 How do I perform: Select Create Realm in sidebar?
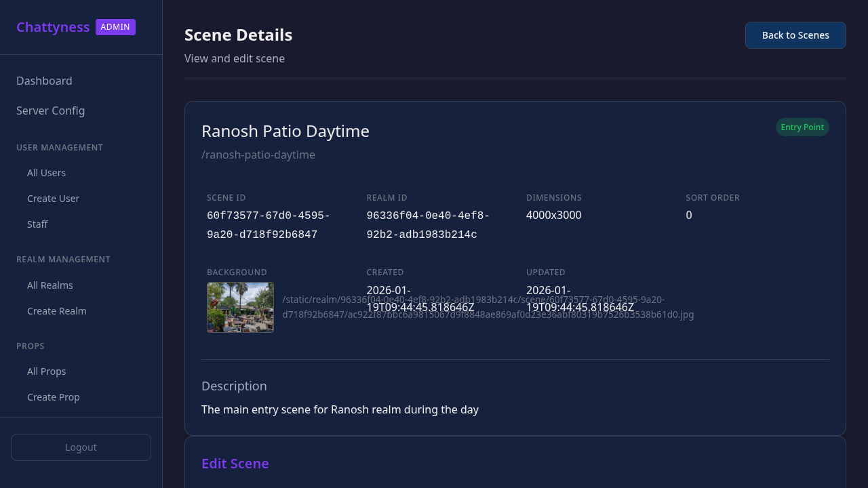coord(56,311)
